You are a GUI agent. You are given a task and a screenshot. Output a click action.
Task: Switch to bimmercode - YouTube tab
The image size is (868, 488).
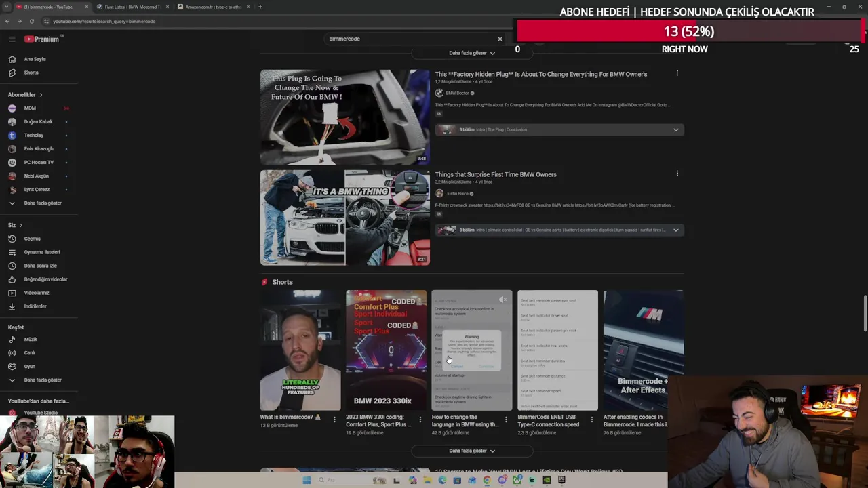click(x=52, y=7)
